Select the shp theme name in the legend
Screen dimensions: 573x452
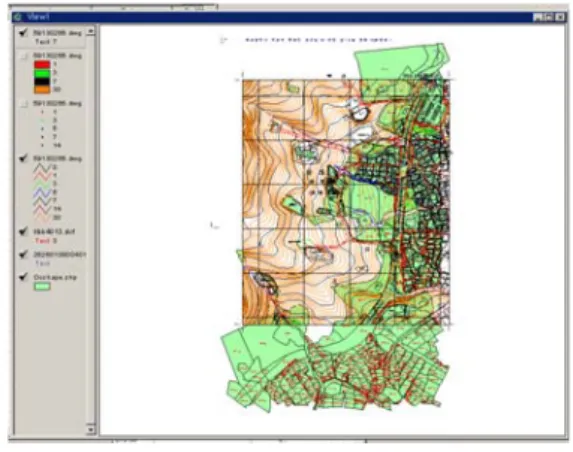click(55, 277)
